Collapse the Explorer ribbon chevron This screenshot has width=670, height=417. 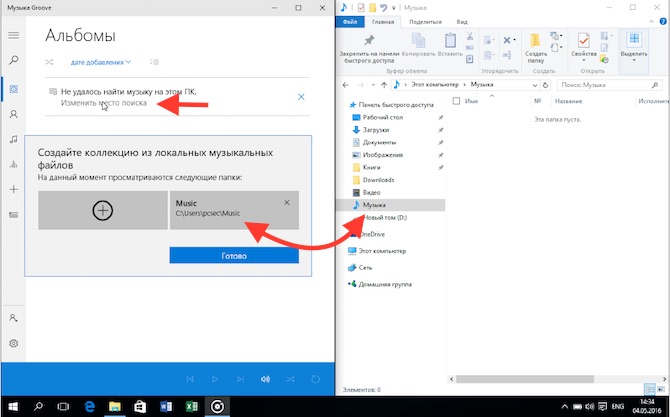click(652, 22)
